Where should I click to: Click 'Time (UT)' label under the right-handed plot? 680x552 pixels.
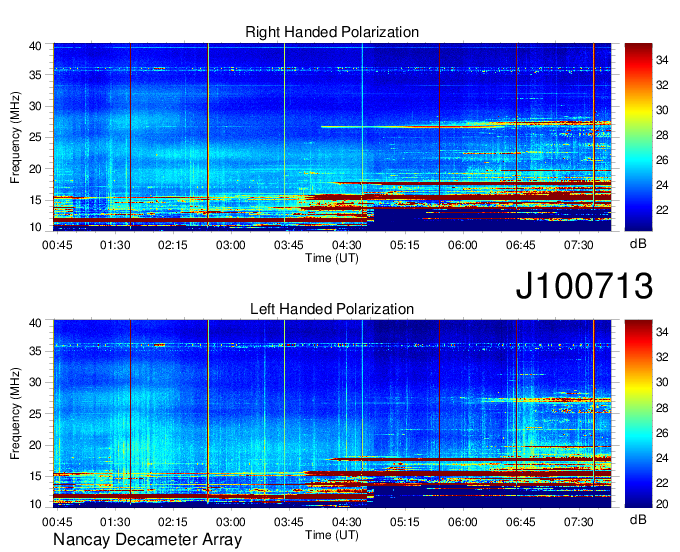332,258
